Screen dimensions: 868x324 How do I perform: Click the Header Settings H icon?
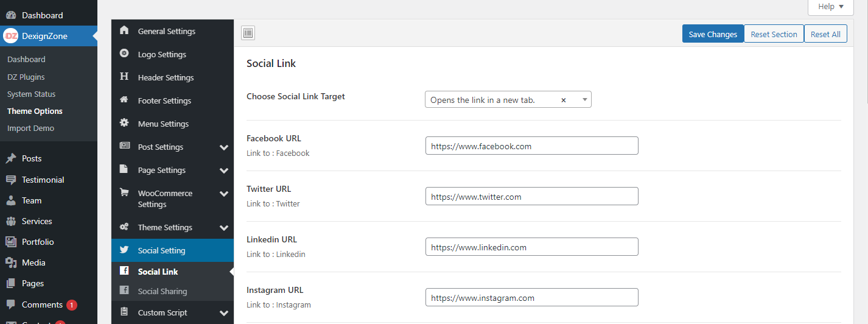(124, 77)
